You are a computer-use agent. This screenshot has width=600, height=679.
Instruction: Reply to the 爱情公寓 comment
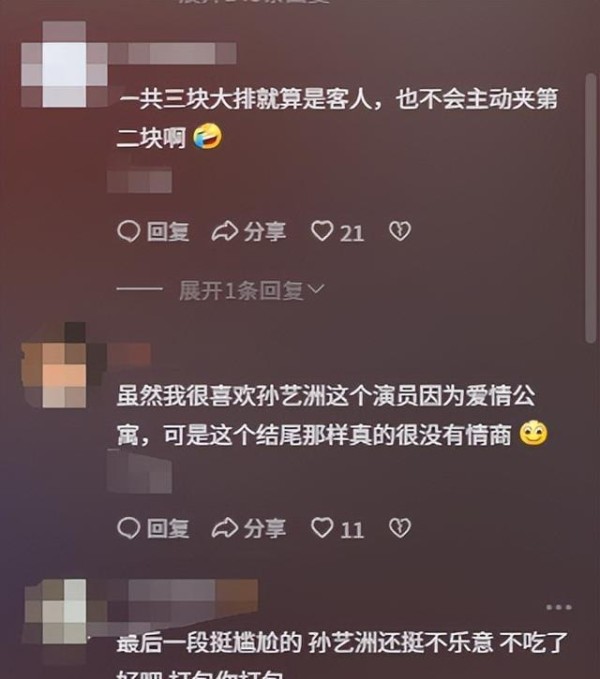click(153, 529)
